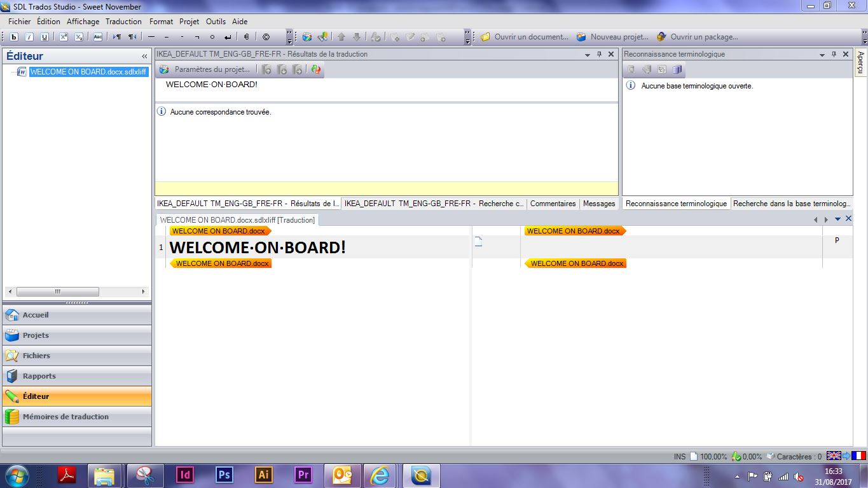Insert the euro symbol
868x488 pixels.
[247, 37]
